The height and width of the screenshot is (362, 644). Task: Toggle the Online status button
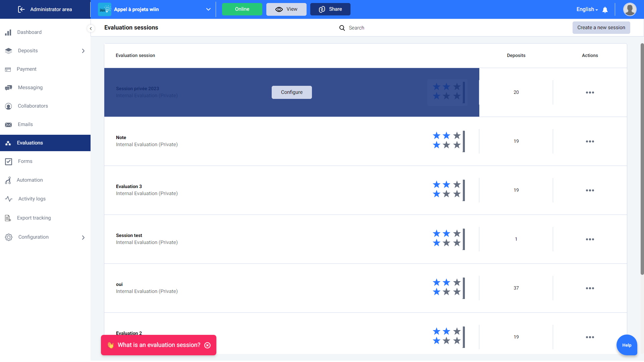click(242, 9)
